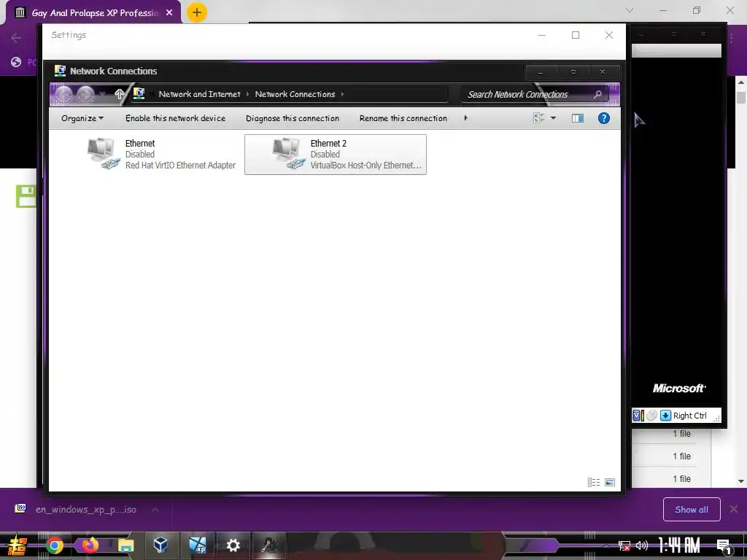Screen dimensions: 747x560
Task: Click the VirtualBox status bar V indicator icon
Action: 638,416
